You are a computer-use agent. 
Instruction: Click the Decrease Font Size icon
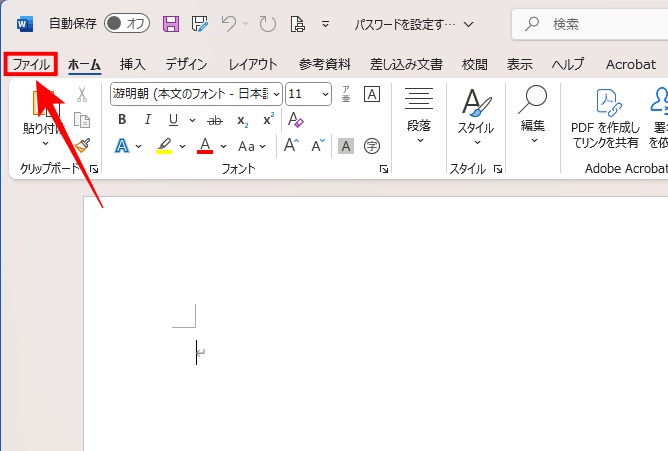point(318,146)
